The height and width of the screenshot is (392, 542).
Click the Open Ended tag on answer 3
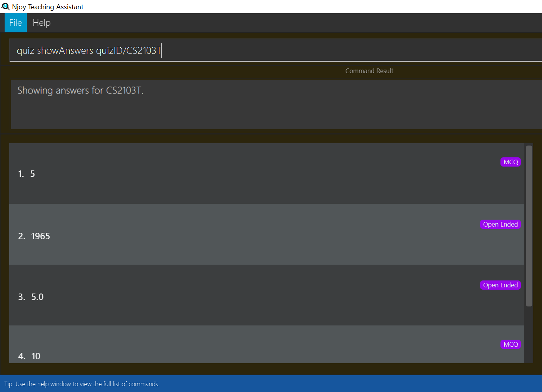(500, 285)
